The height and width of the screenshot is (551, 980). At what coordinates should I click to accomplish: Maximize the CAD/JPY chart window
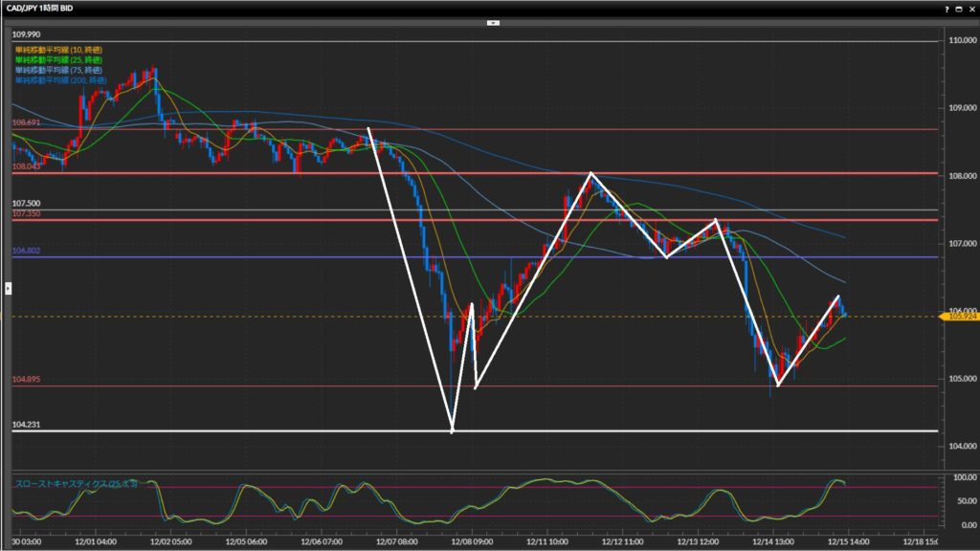coord(957,8)
